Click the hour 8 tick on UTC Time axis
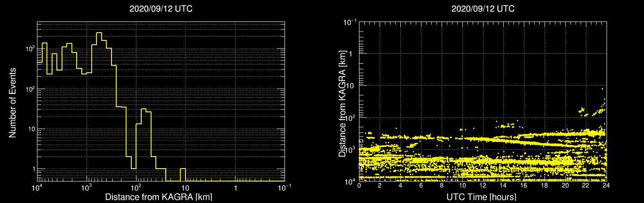644x203 pixels. [x=442, y=187]
